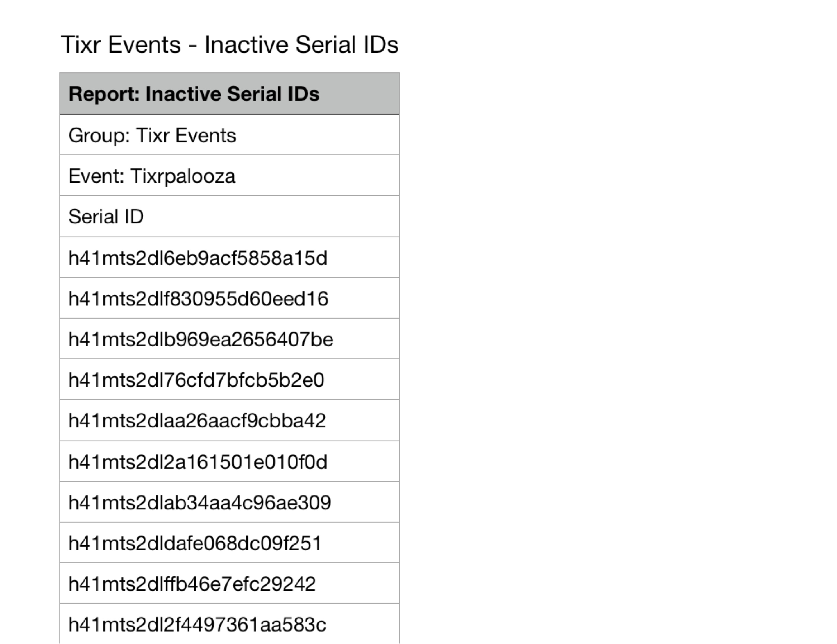
Task: Select the Report: Inactive Serial IDs header cell
Action: click(230, 94)
